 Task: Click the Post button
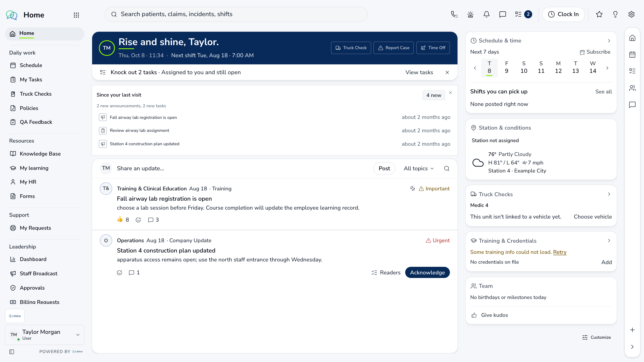384,168
